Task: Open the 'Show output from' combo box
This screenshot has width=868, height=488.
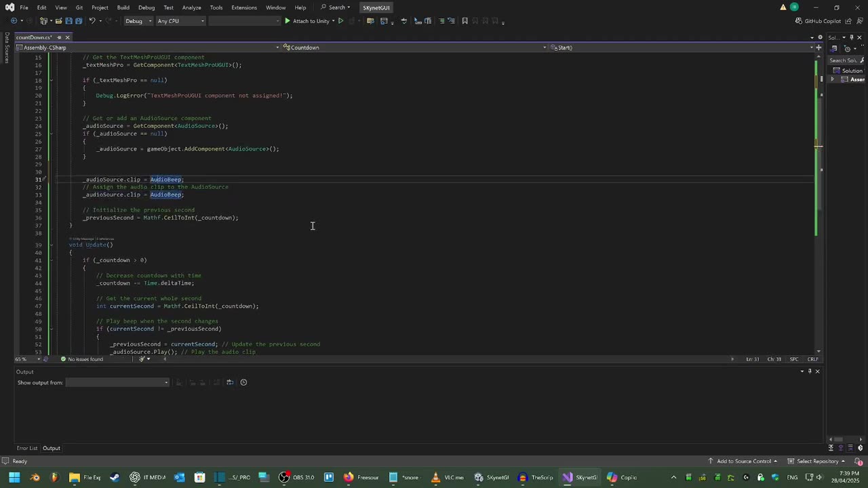Action: pos(117,382)
